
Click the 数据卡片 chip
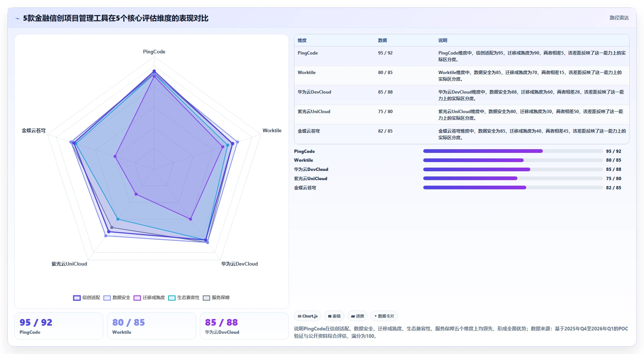(x=384, y=316)
